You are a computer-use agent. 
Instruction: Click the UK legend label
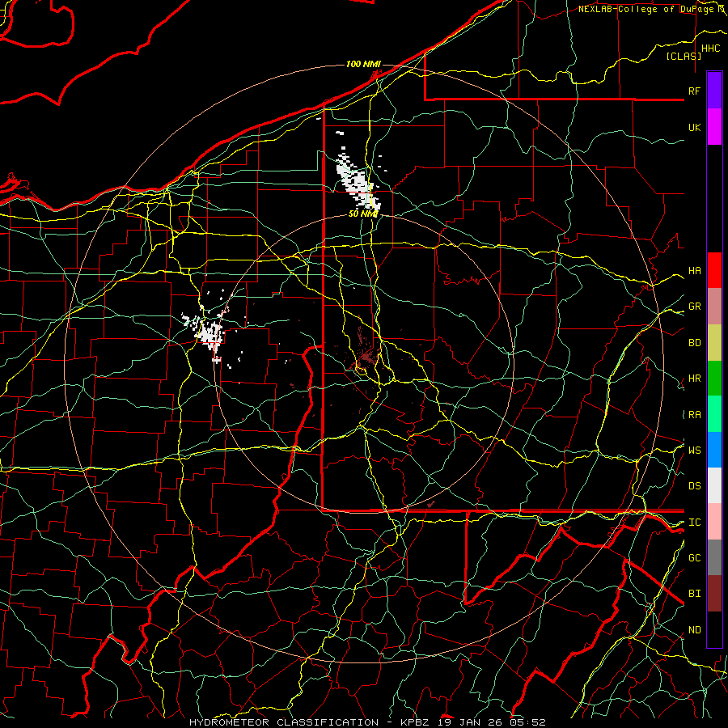[x=694, y=127]
